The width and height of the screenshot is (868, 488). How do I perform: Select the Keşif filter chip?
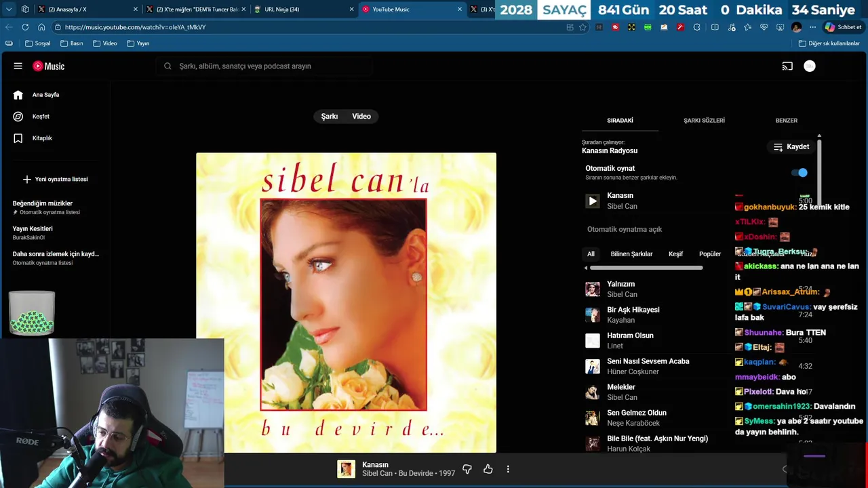pos(676,254)
